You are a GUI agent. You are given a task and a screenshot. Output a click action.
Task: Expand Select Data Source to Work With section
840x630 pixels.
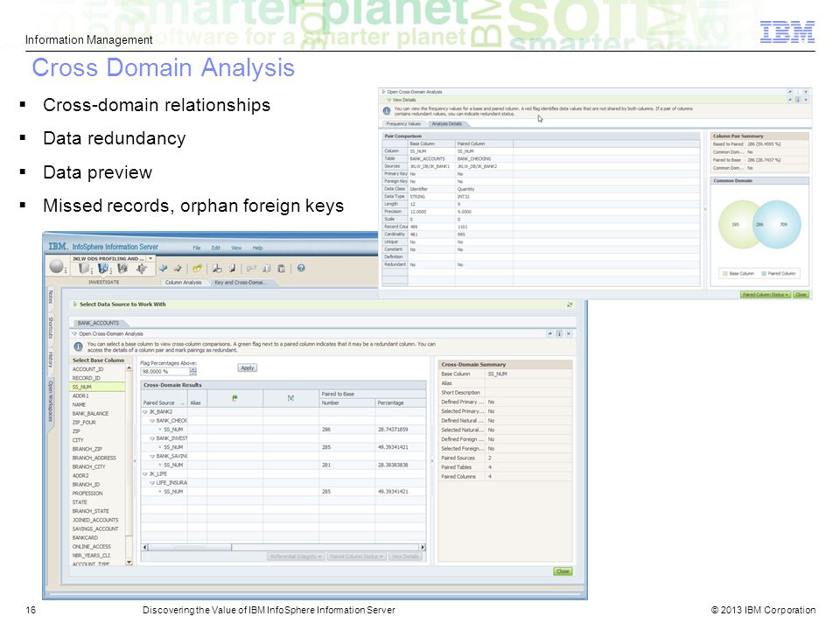[x=75, y=304]
